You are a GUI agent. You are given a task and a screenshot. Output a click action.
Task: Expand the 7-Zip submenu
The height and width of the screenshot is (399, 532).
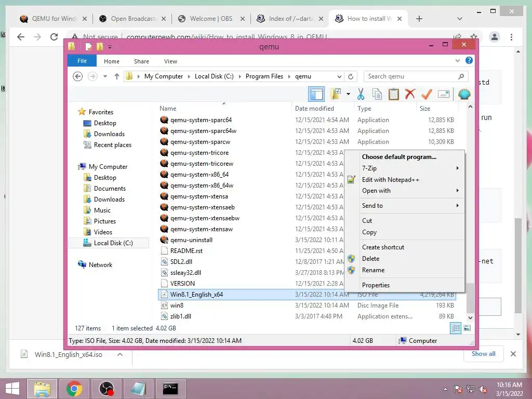(457, 168)
